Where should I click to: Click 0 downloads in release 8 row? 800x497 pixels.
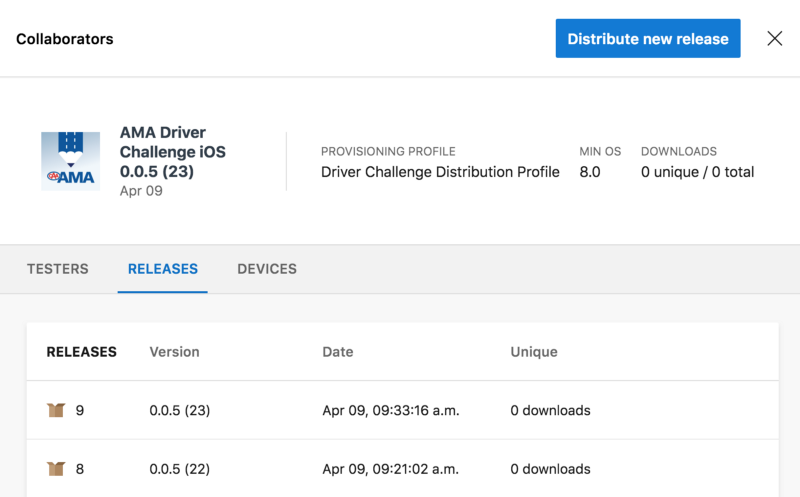click(551, 469)
